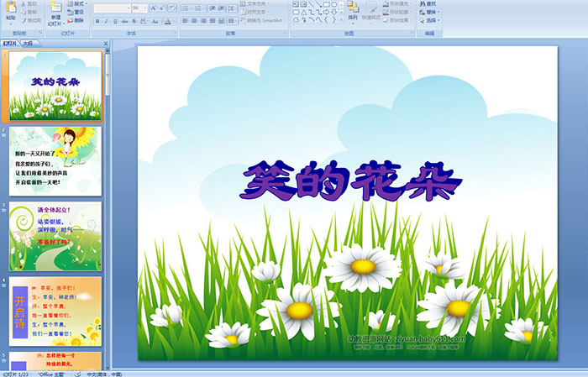Select the Rectangle shape in the shapes gallery

326,4
